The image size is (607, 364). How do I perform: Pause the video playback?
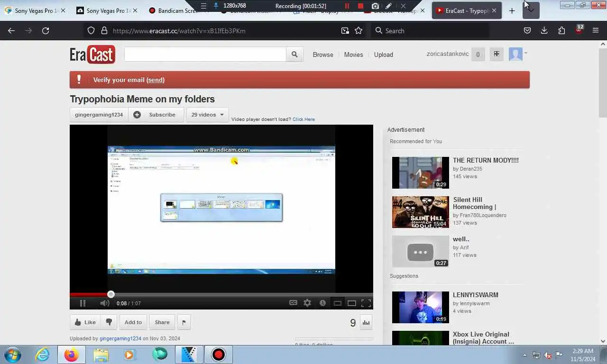point(83,303)
